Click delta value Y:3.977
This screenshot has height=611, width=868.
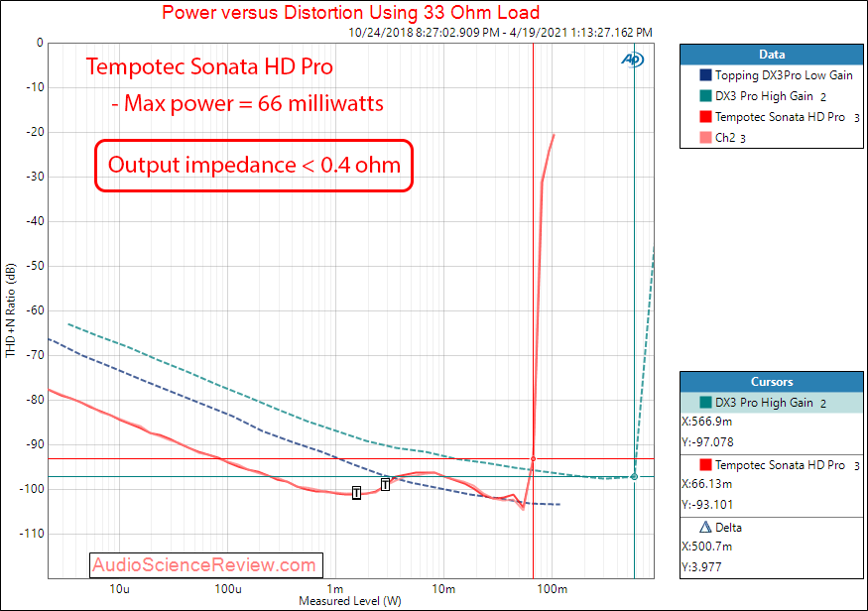[x=701, y=567]
